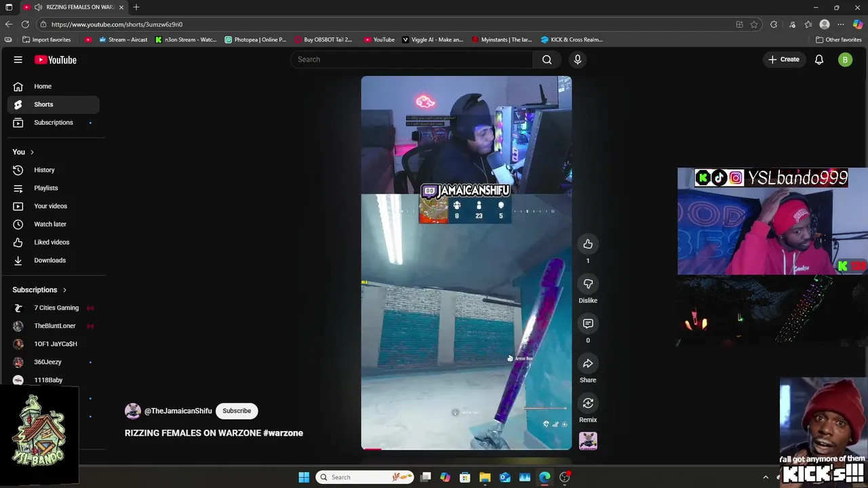Open tab actions menu icon
The image size is (868, 488).
tap(9, 7)
